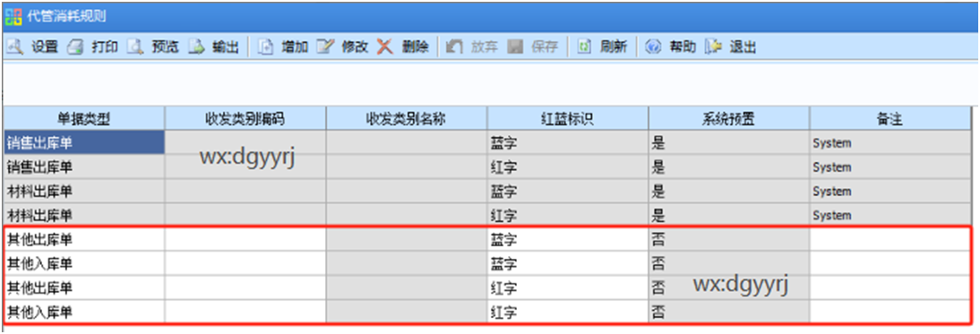
Task: Click 收发类别编码 field of 其他入库单 蓝字 row
Action: tap(245, 263)
